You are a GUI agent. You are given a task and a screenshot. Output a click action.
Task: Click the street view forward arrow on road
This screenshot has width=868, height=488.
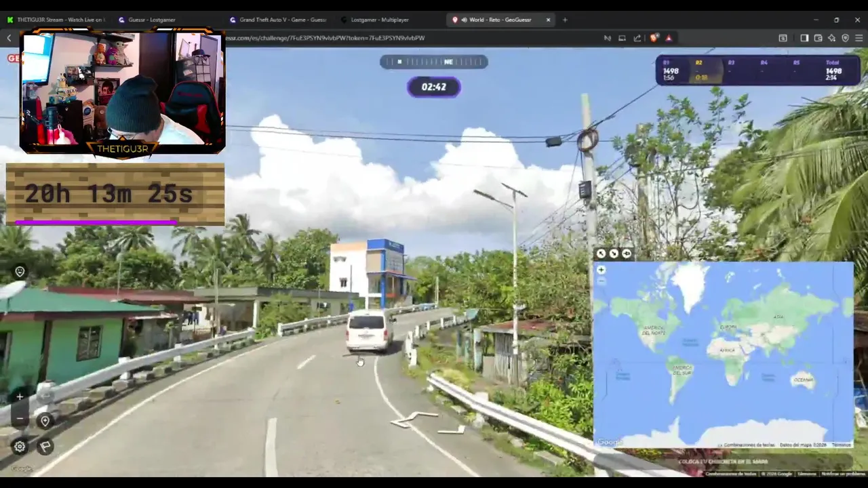point(415,420)
